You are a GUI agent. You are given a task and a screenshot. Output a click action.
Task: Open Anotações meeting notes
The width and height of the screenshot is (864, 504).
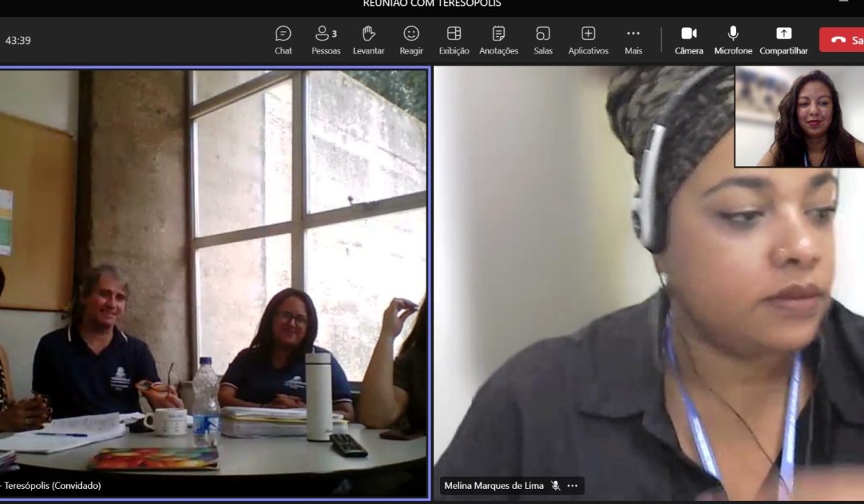(x=498, y=40)
